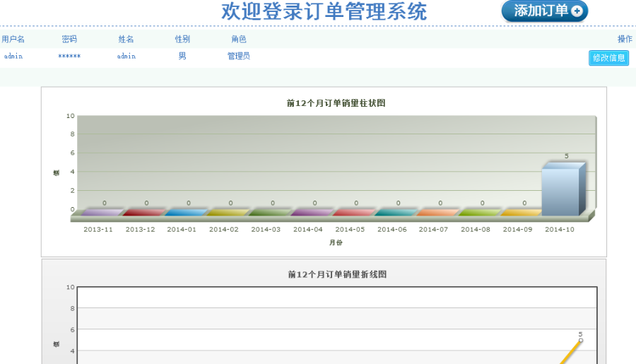The image size is (636, 364).
Task: Click the 修改信息 button
Action: point(608,58)
